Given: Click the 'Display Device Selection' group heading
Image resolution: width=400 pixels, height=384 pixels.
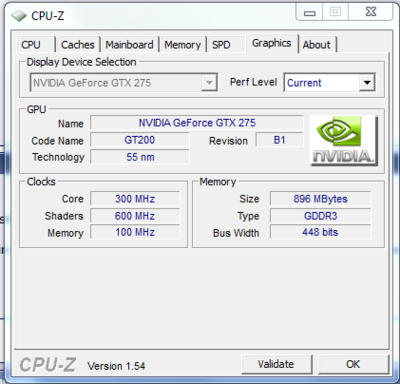Looking at the screenshot, I should (x=81, y=62).
